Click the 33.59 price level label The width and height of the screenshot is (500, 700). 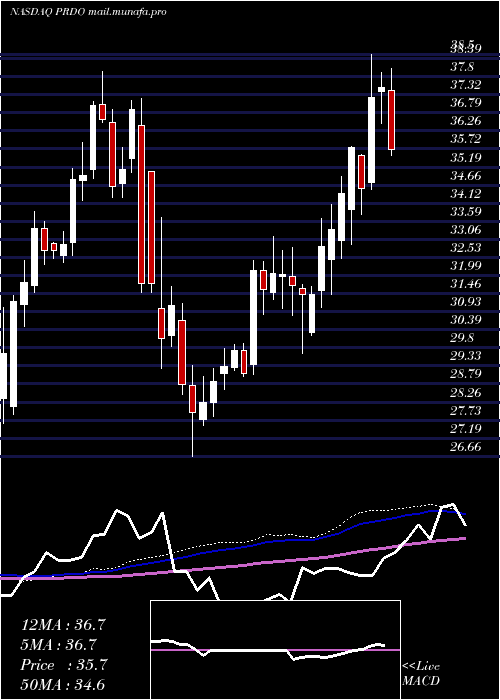click(466, 212)
